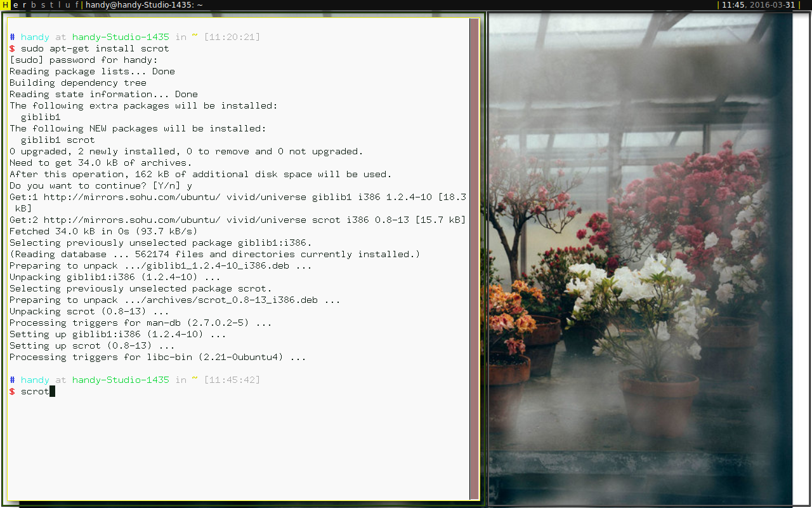The width and height of the screenshot is (812, 508).
Task: Click the '0 upgraded, 2 newly installed' line
Action: [x=187, y=152]
